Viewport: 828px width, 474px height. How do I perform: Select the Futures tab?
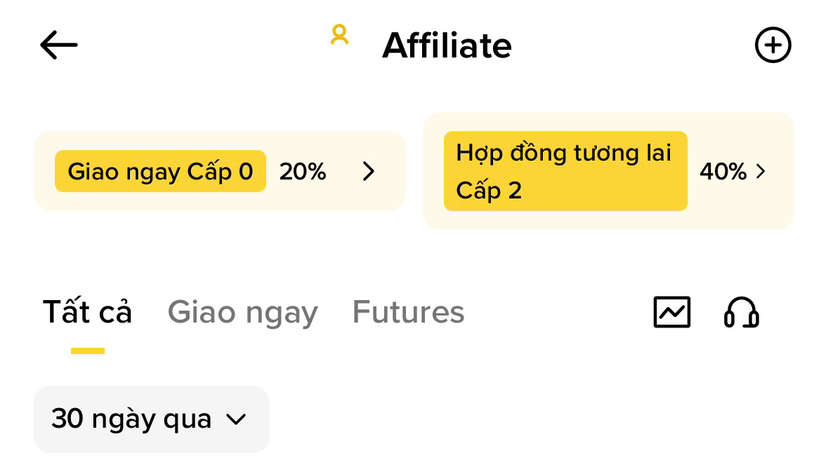(408, 313)
